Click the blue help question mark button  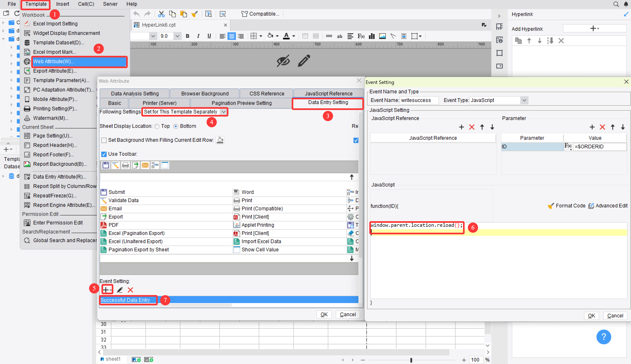pos(603,337)
